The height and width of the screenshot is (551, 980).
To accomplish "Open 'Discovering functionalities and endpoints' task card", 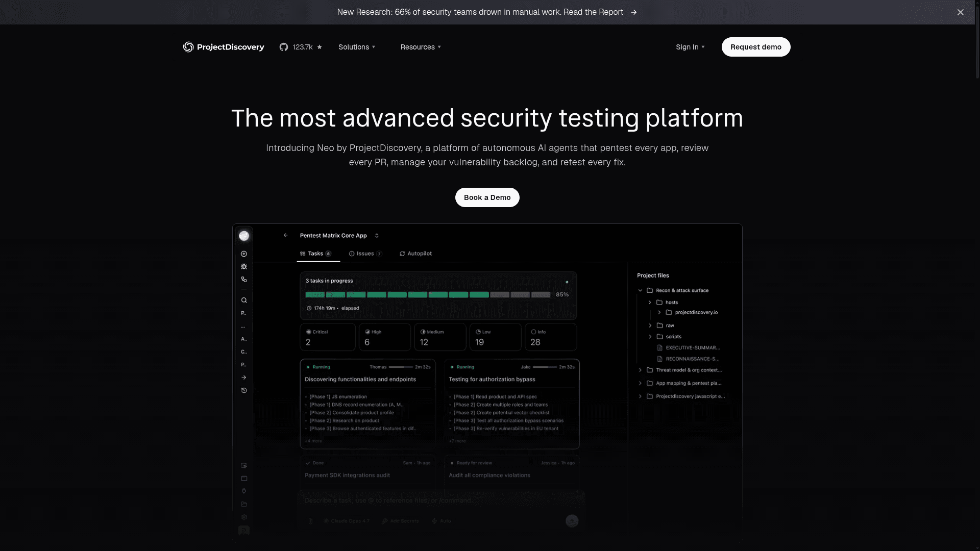I will (368, 404).
